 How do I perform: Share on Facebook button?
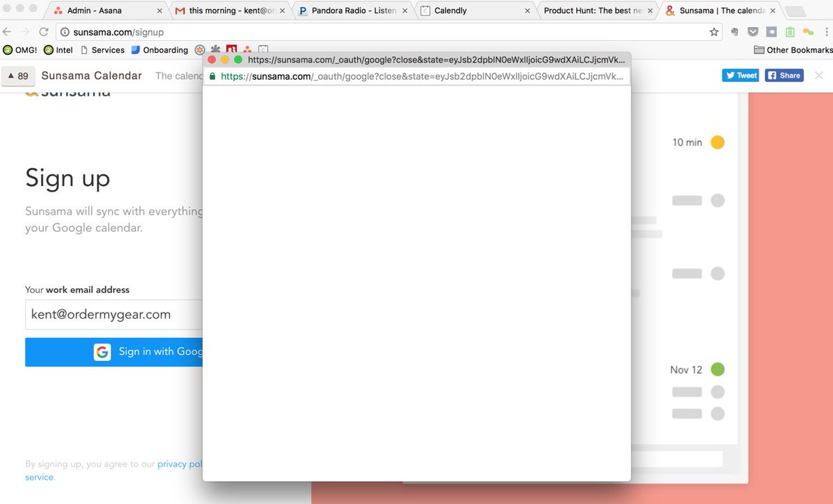784,75
